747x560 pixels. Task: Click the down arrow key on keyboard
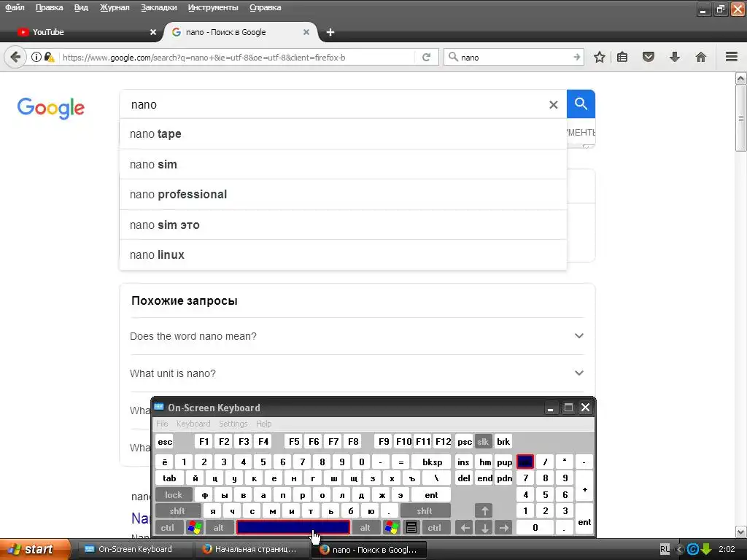click(x=484, y=527)
